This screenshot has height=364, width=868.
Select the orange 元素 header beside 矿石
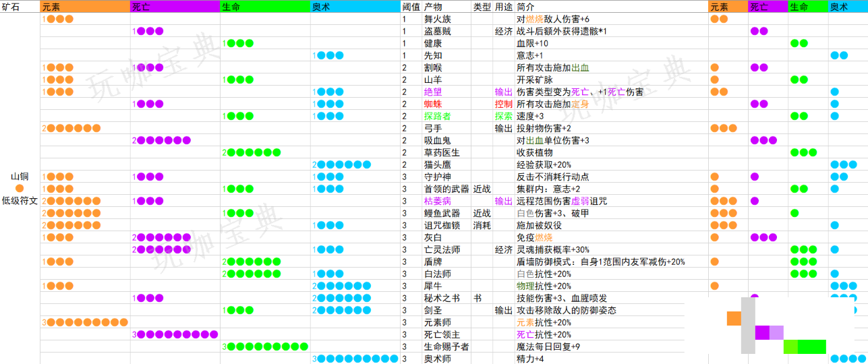coord(85,7)
